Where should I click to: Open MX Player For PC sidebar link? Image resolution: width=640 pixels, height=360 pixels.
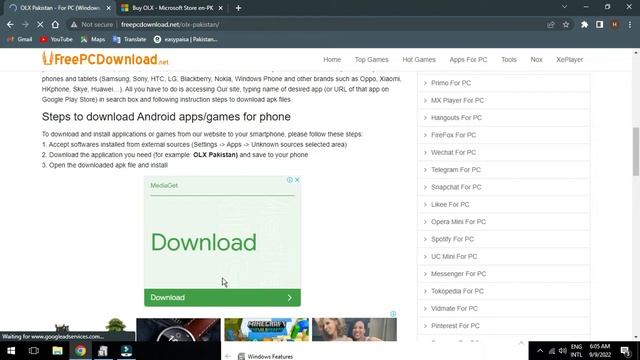click(x=457, y=100)
